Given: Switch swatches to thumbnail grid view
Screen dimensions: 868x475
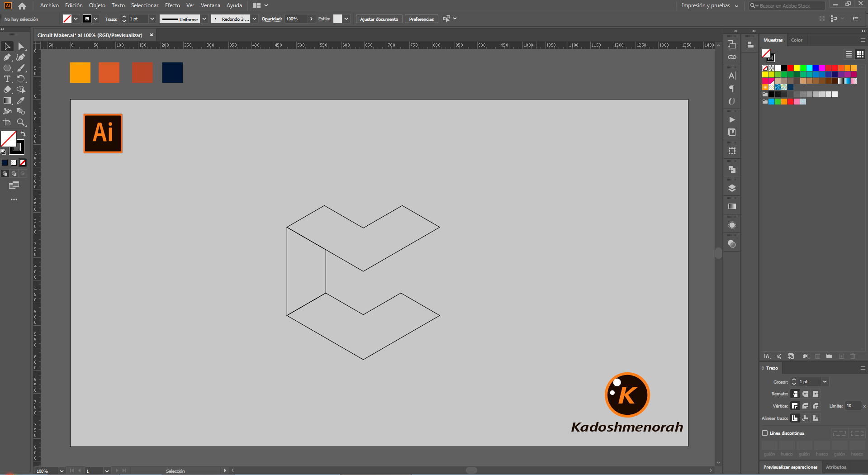Looking at the screenshot, I should [x=860, y=54].
